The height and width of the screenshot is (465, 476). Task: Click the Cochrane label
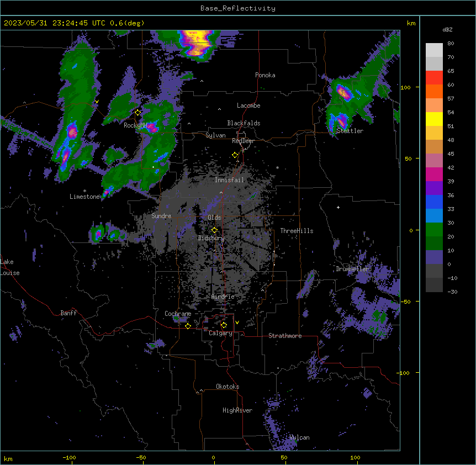(178, 314)
